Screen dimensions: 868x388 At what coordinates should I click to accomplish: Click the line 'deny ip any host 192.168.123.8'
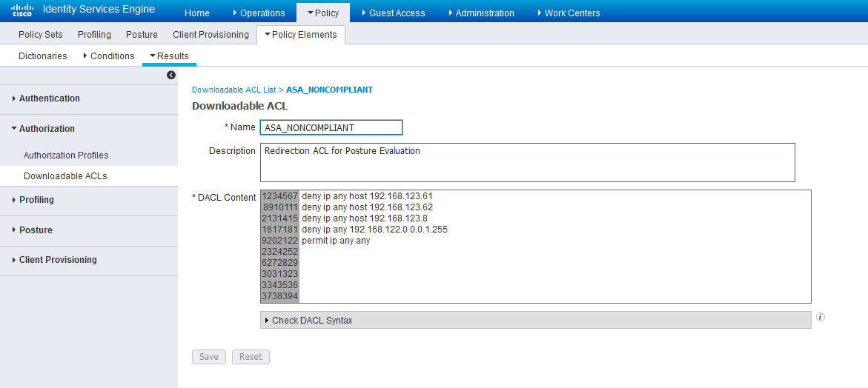click(x=365, y=218)
